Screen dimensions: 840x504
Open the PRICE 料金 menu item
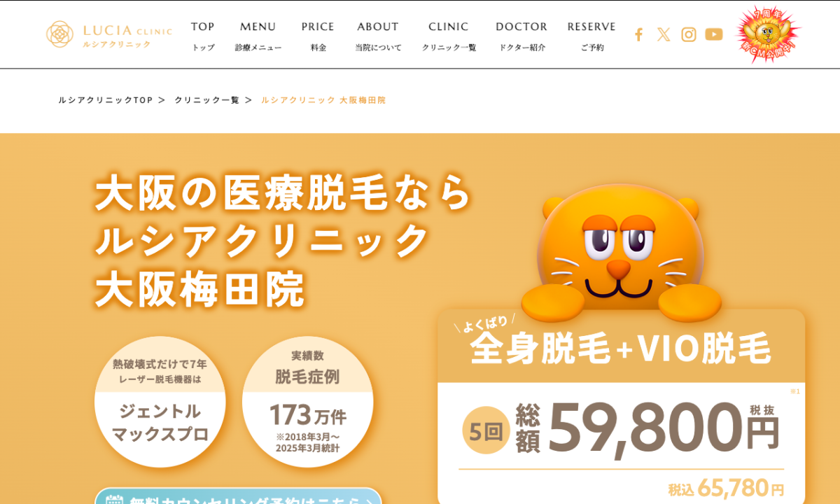coord(318,36)
